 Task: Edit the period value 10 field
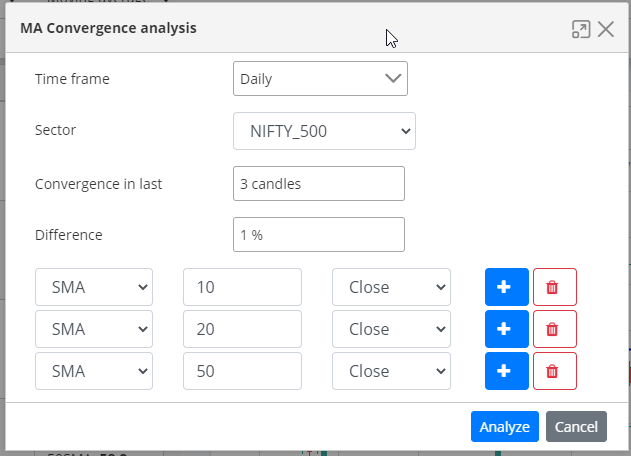[242, 287]
